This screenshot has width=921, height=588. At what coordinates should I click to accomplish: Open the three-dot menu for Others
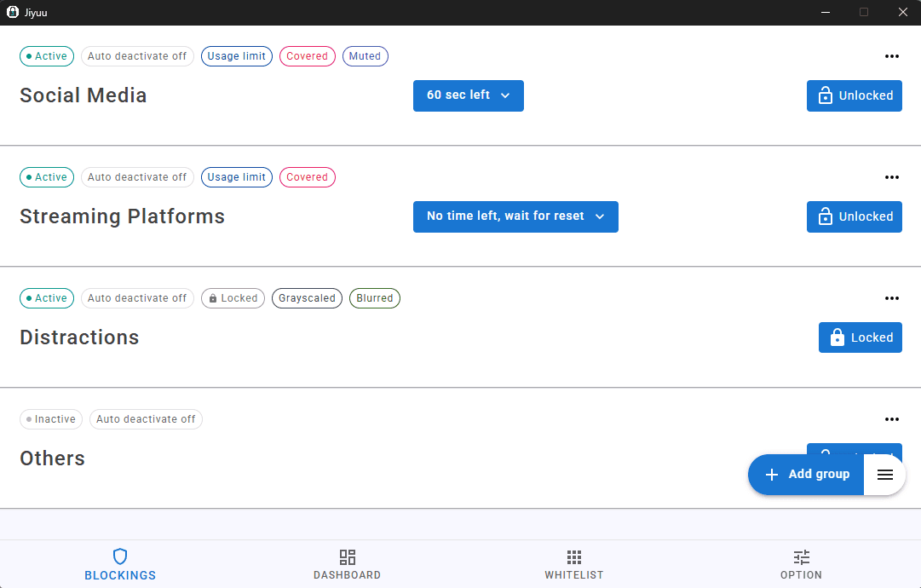pos(891,419)
